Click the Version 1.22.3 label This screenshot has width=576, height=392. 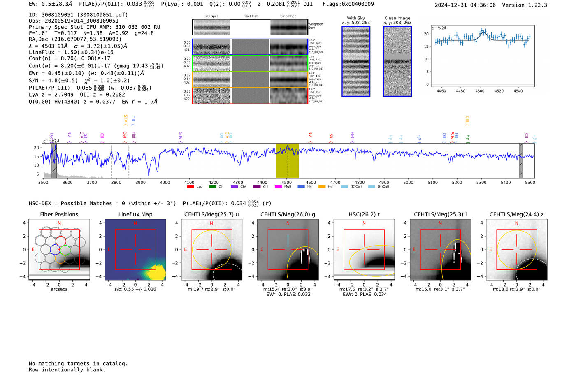pos(525,5)
